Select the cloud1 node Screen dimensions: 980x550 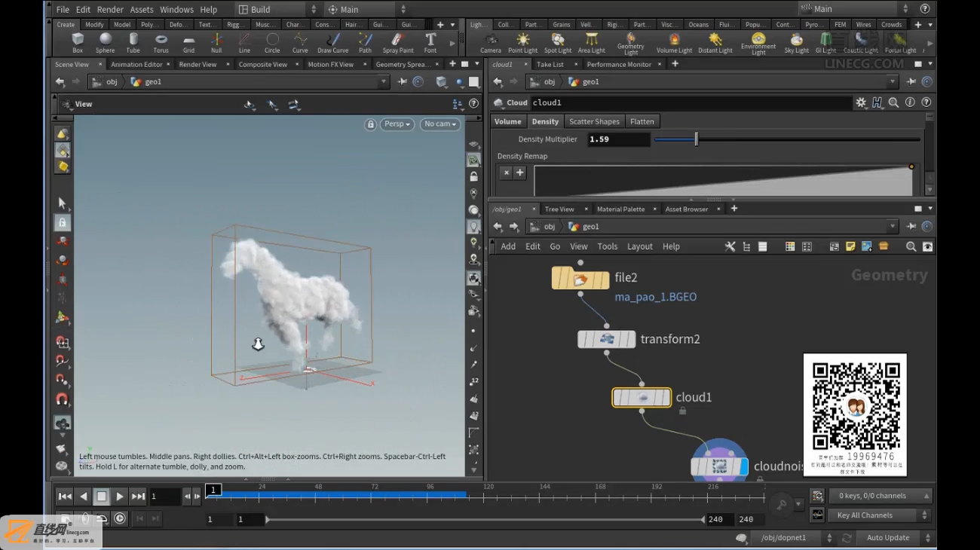pos(642,397)
